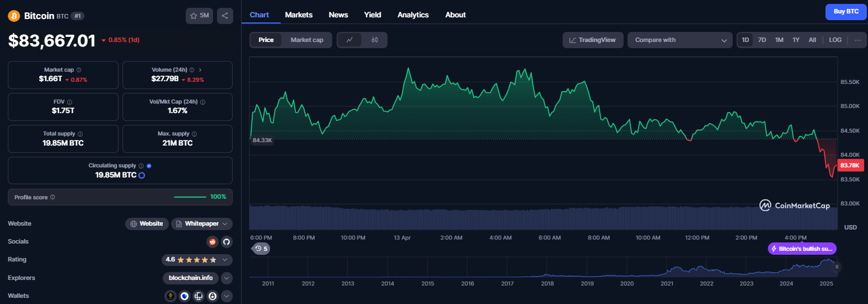
Task: Click the $1.66T market cap value
Action: pos(50,79)
